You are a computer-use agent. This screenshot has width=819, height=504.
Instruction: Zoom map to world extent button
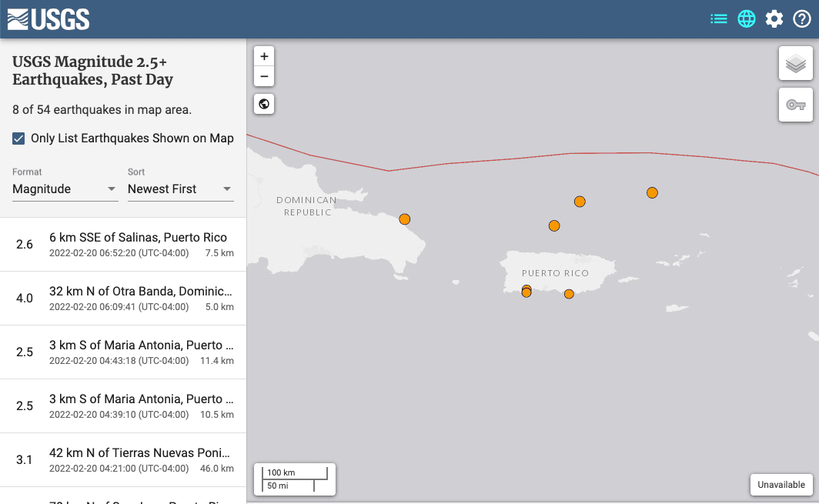click(x=264, y=104)
